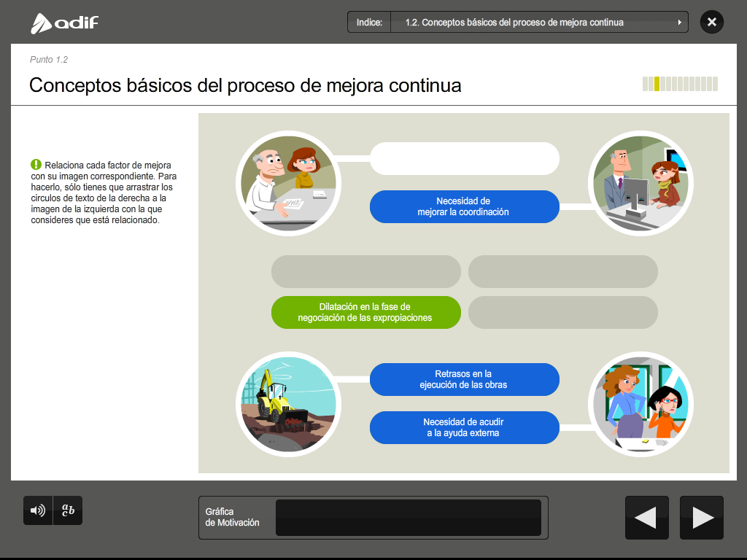Click the slide progress indicator bar
The image size is (747, 560).
(680, 84)
